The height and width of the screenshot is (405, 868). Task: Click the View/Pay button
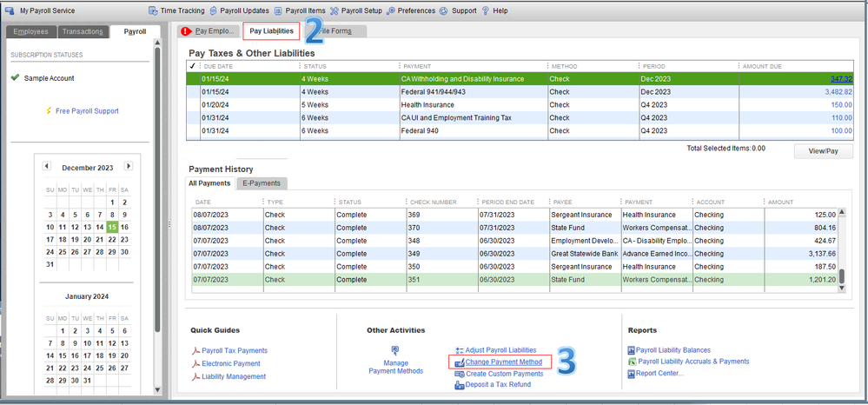[822, 151]
